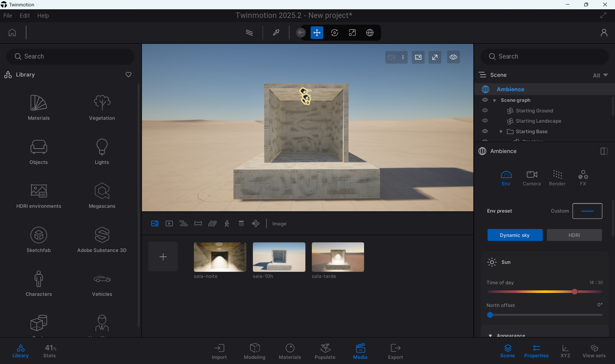Enable the HDRI sky mode
The image size is (615, 364).
click(574, 235)
